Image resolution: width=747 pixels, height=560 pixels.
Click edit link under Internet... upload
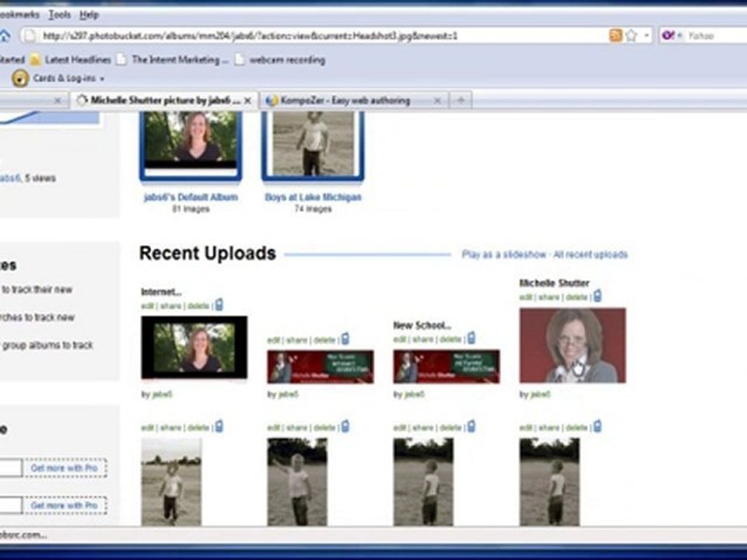point(147,306)
